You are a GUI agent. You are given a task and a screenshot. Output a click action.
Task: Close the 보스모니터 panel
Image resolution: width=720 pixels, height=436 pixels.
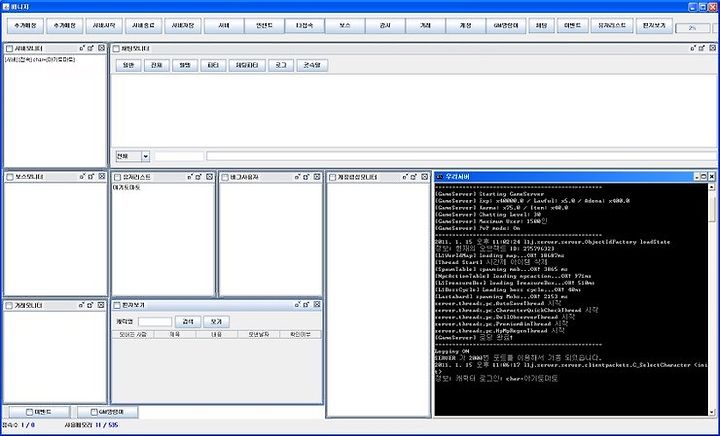pyautogui.click(x=101, y=176)
